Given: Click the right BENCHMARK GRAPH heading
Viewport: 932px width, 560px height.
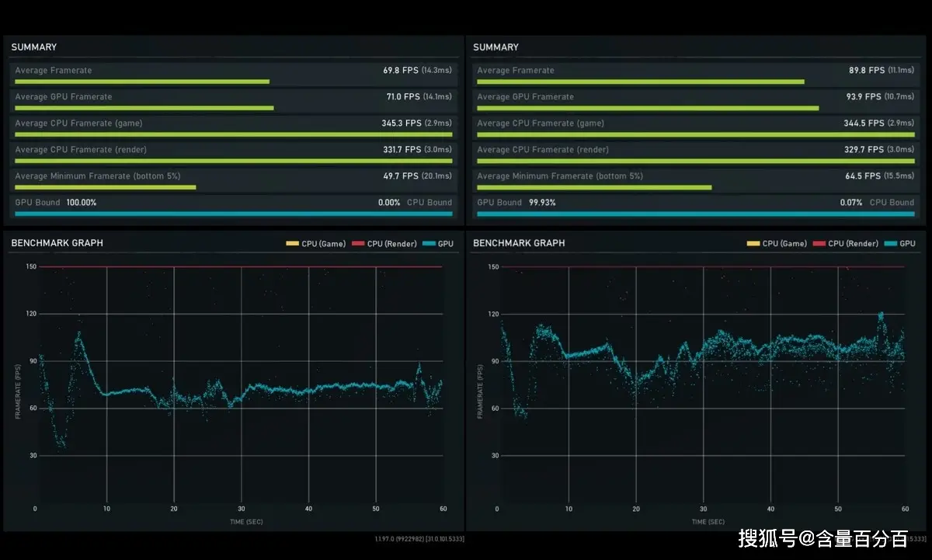Looking at the screenshot, I should coord(519,243).
